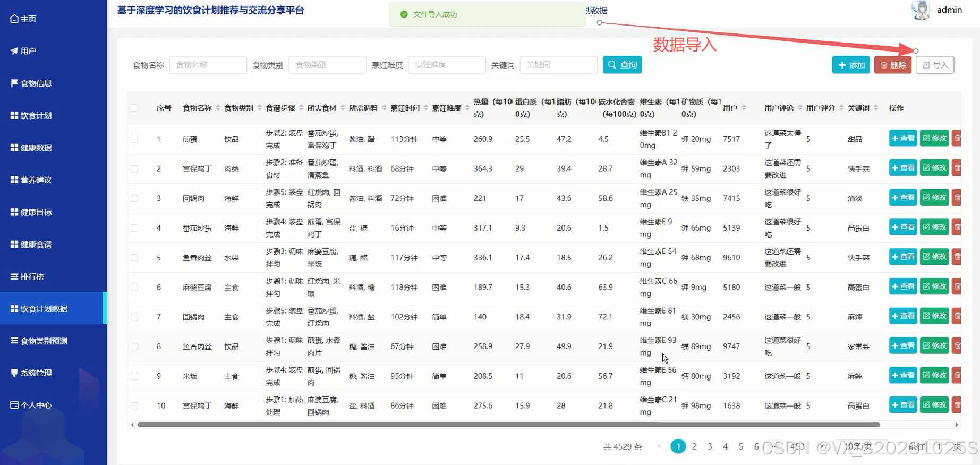This screenshot has width=980, height=465.
Task: Focus the 烹饪难度 search field
Action: pyautogui.click(x=447, y=65)
